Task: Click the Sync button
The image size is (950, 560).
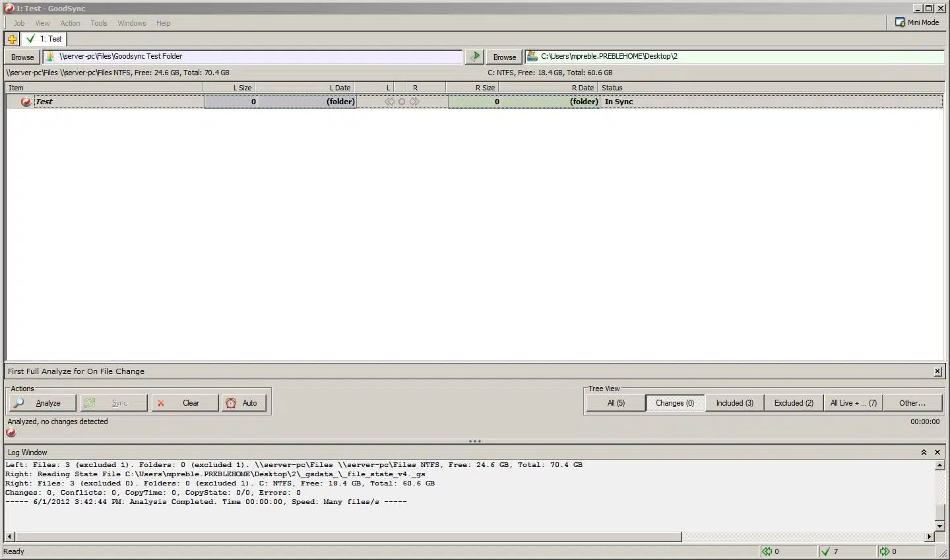Action: click(112, 403)
